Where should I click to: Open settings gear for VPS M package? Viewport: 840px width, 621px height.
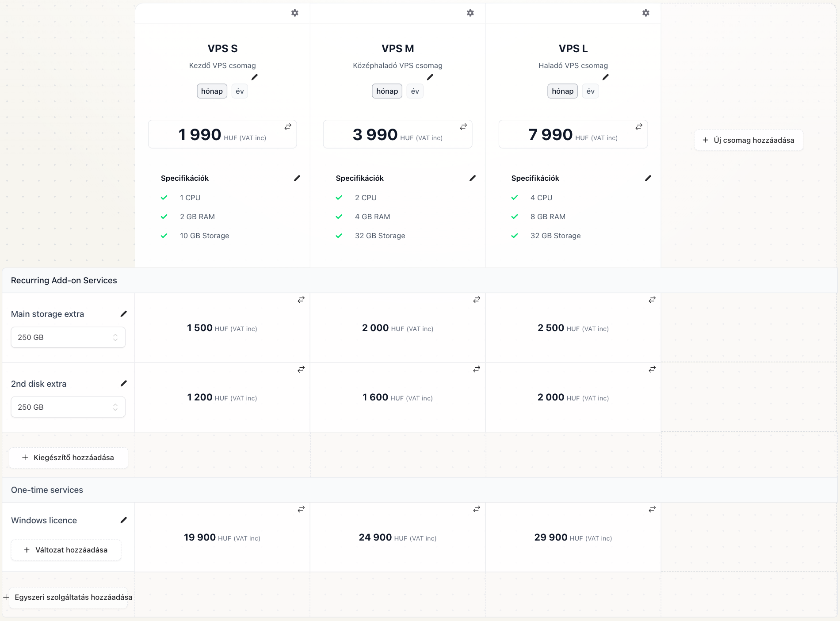click(x=470, y=13)
